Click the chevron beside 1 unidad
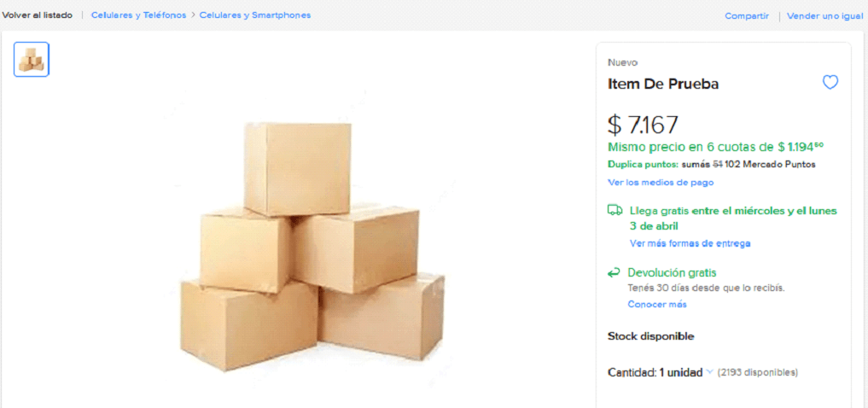The height and width of the screenshot is (408, 868). tap(709, 372)
